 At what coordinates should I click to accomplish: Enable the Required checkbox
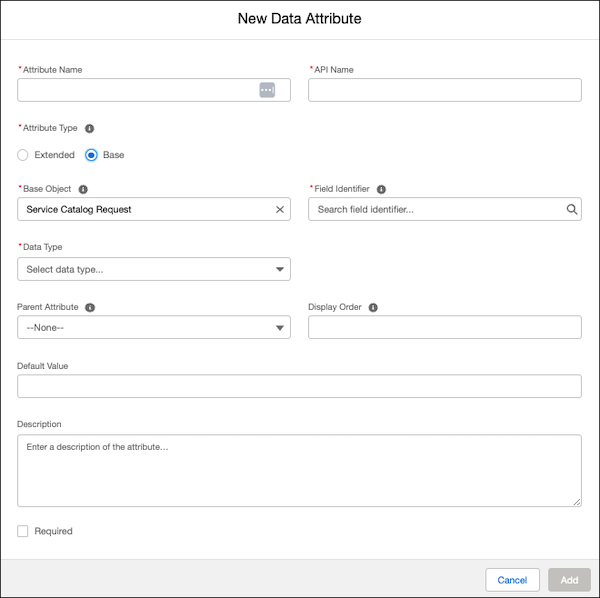pyautogui.click(x=23, y=531)
